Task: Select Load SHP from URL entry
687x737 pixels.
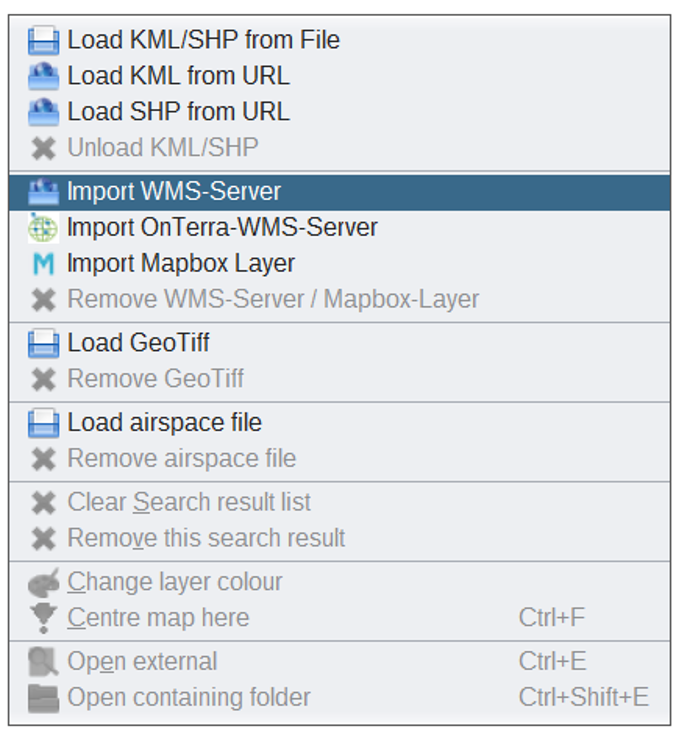Action: click(178, 112)
